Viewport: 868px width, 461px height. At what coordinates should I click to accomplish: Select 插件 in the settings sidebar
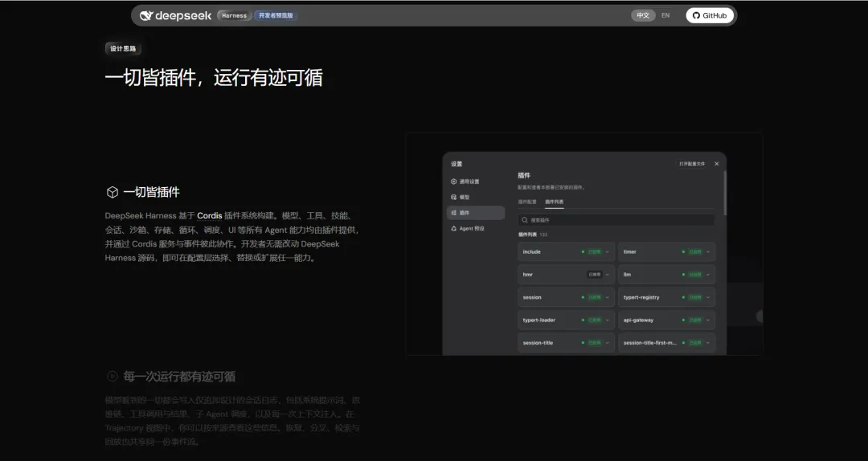pos(476,213)
